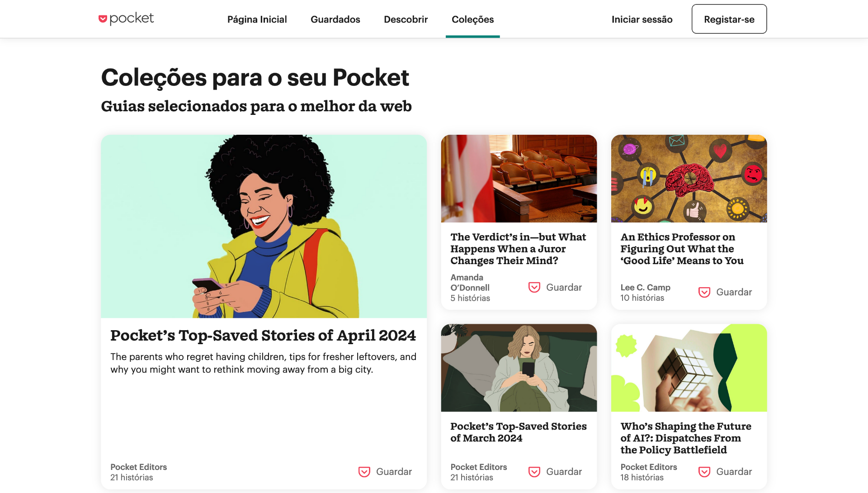
Task: Select the Coleções tab
Action: coord(473,19)
